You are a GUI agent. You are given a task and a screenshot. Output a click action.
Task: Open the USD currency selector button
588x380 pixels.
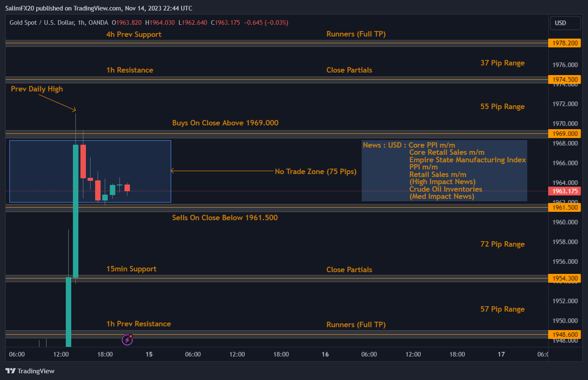pos(565,23)
